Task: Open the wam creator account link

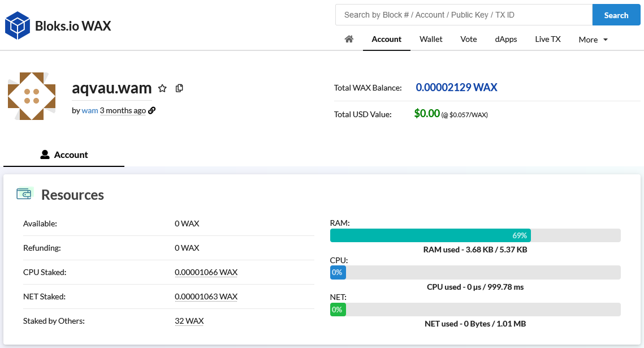Action: click(90, 110)
